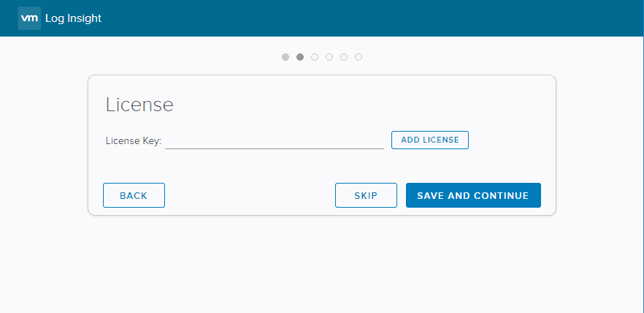Image resolution: width=644 pixels, height=313 pixels.
Task: Focus the License Key input field
Action: (x=274, y=140)
